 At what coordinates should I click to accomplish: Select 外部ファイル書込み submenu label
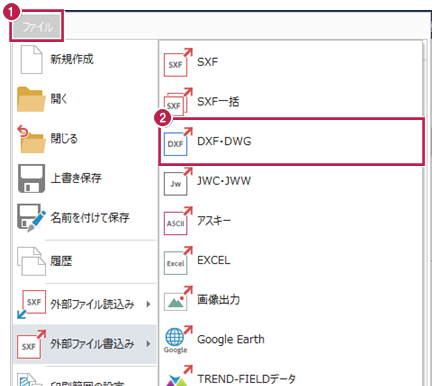pyautogui.click(x=92, y=344)
